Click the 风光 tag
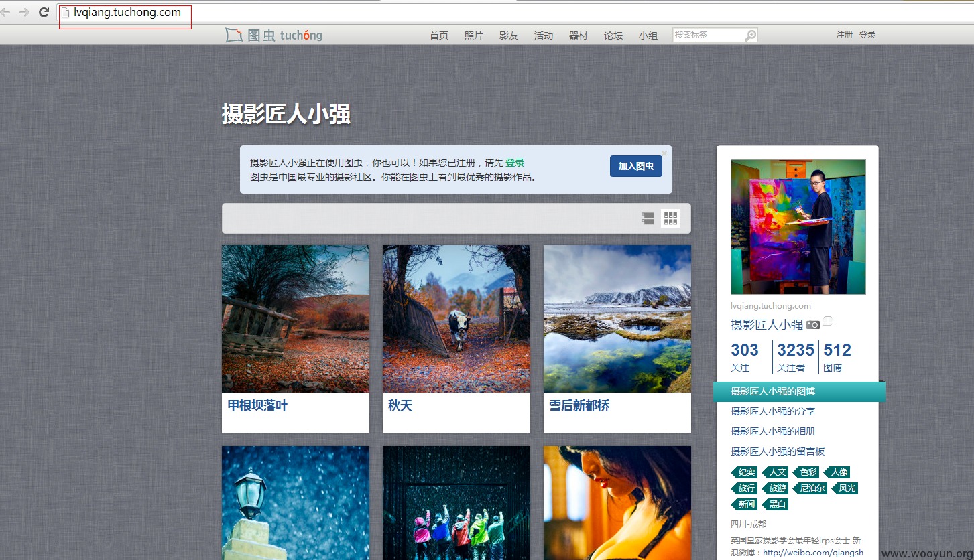The height and width of the screenshot is (560, 974). (x=845, y=488)
